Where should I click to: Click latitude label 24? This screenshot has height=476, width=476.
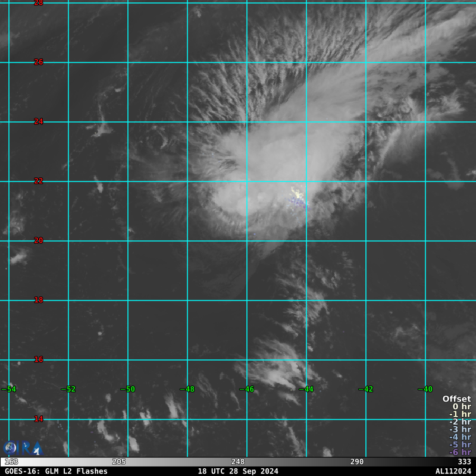(x=39, y=121)
